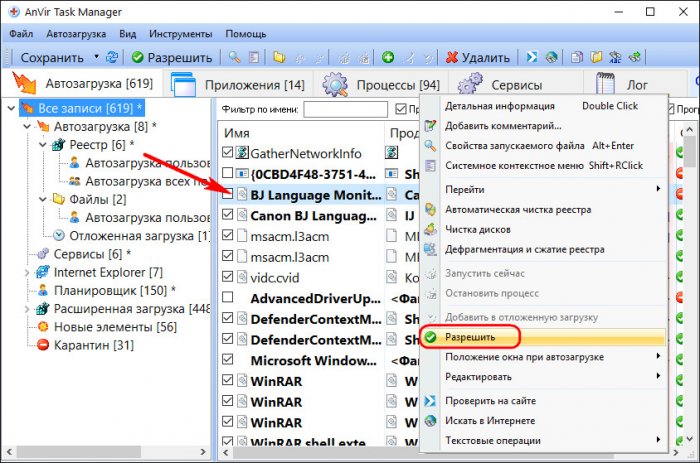Collapse the Автозагрузка [8] tree node
The width and height of the screenshot is (700, 463).
(x=27, y=126)
